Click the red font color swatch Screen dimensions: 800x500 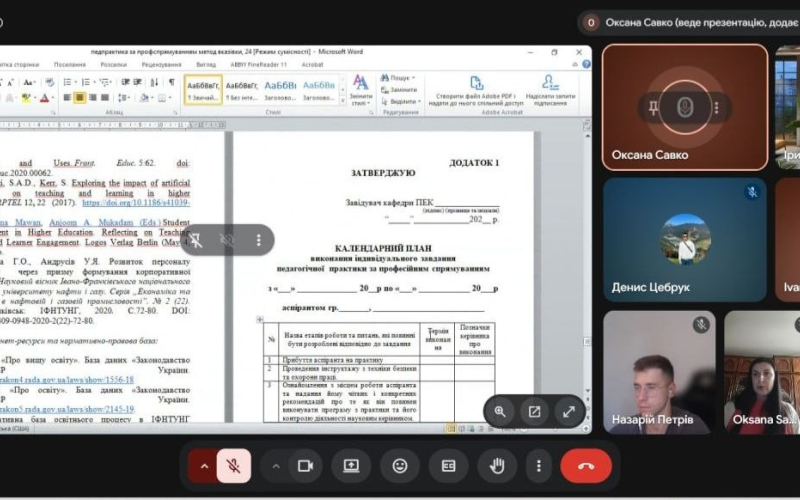44,97
